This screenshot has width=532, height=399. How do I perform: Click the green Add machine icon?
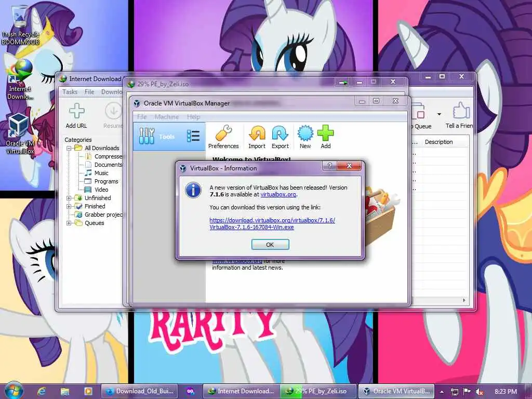325,137
